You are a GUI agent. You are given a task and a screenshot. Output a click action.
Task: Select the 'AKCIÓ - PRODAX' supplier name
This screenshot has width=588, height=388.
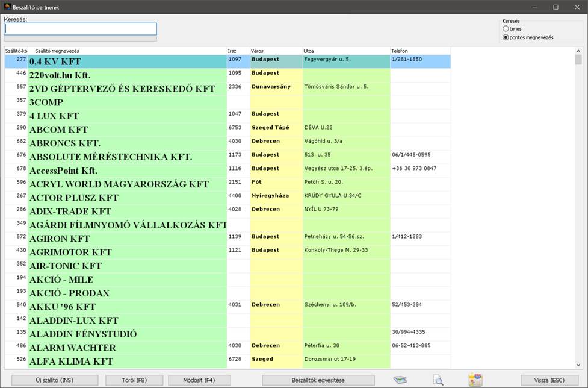(69, 293)
